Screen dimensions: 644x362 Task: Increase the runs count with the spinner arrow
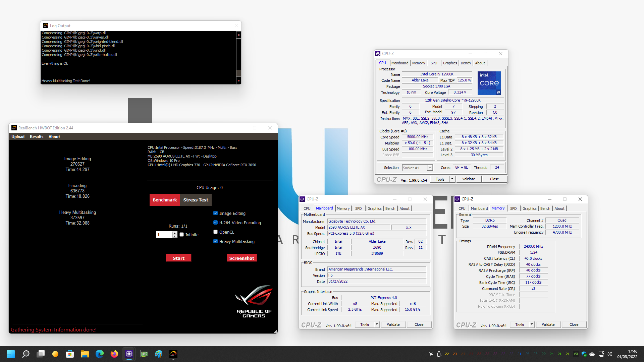pyautogui.click(x=175, y=233)
